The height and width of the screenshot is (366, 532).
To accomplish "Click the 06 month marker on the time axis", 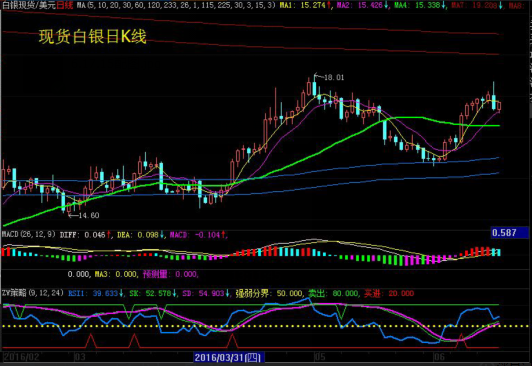I will 439,357.
